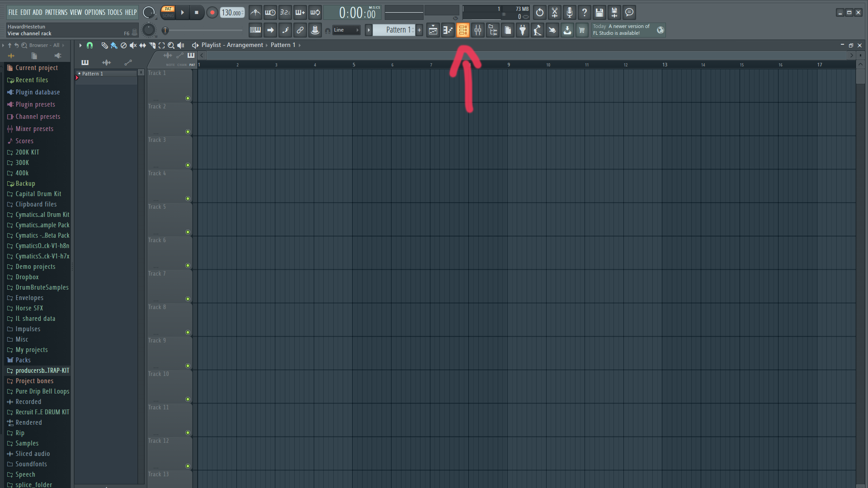Image resolution: width=868 pixels, height=488 pixels.
Task: Open the Line mode dropdown in toolbar
Action: point(348,30)
